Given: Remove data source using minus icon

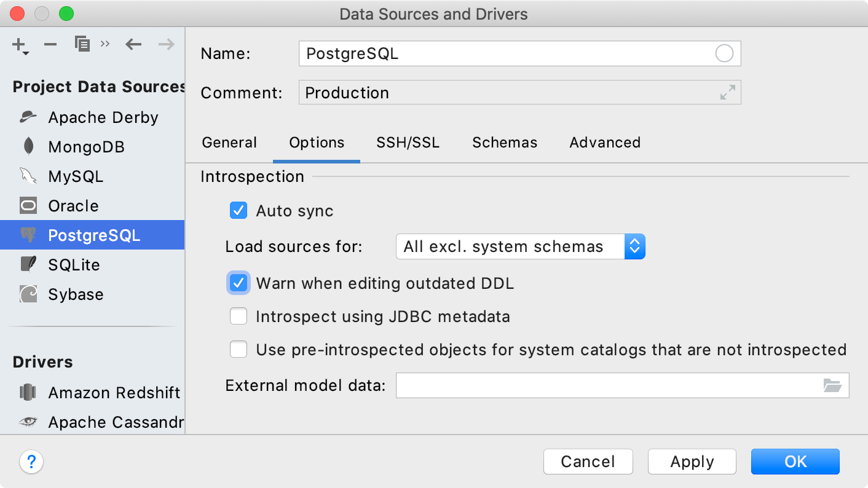Looking at the screenshot, I should pos(50,44).
